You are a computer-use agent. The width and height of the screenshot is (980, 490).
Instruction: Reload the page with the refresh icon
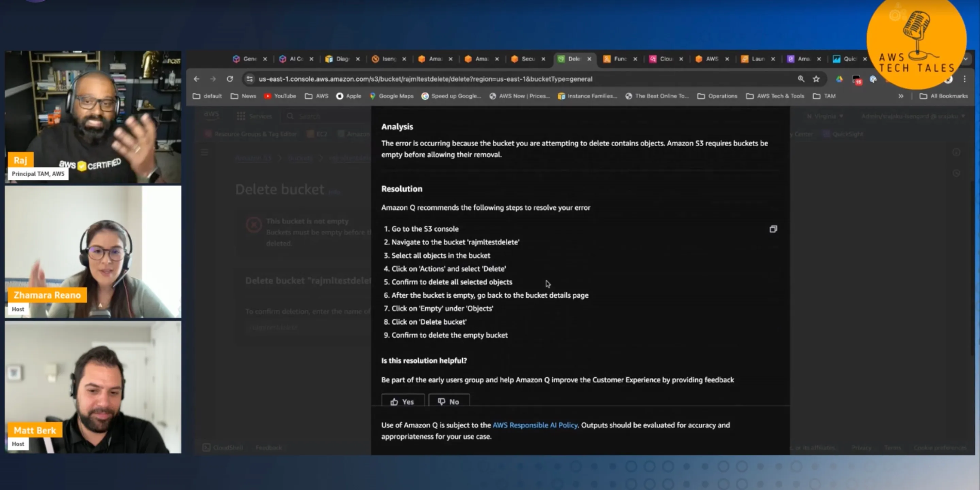click(230, 79)
